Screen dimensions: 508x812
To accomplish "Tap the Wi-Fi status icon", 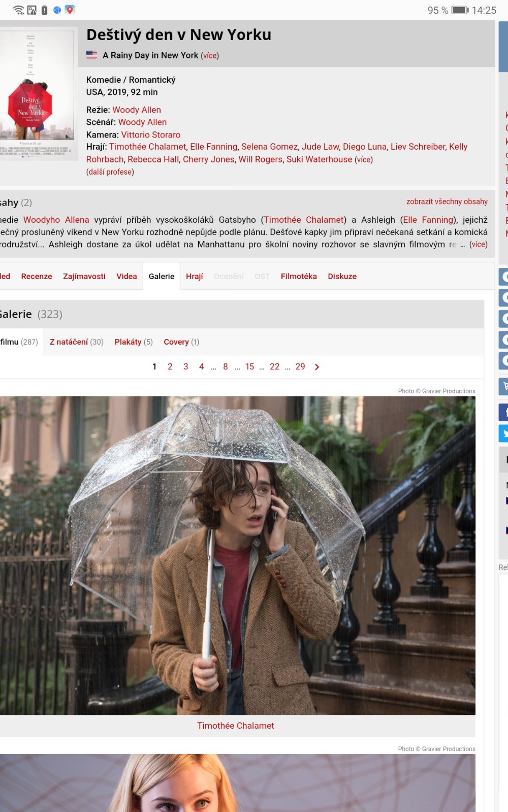I will 18,10.
